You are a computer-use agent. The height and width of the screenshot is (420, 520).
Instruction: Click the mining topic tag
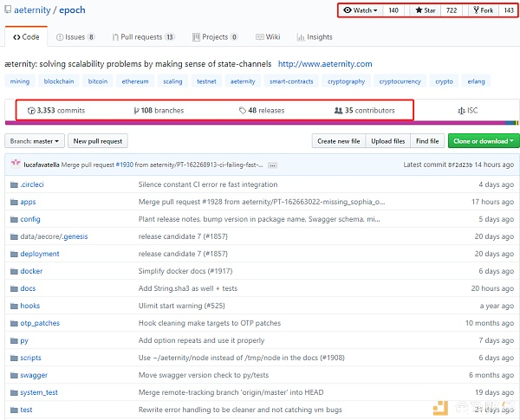click(20, 81)
